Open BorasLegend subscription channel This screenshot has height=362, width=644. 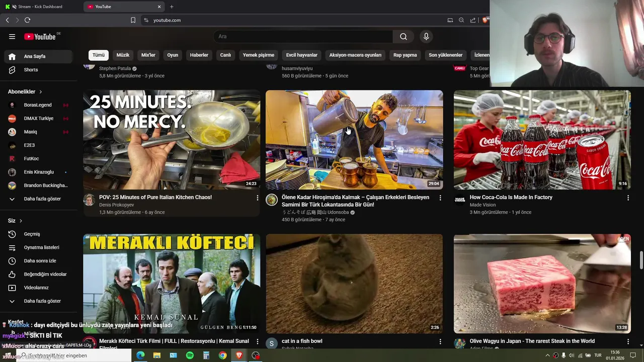(x=39, y=105)
